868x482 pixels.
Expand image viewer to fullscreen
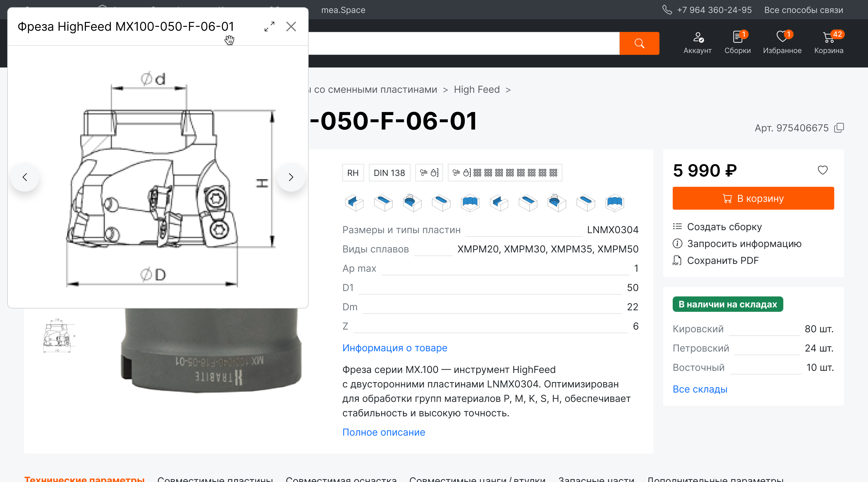[x=269, y=27]
